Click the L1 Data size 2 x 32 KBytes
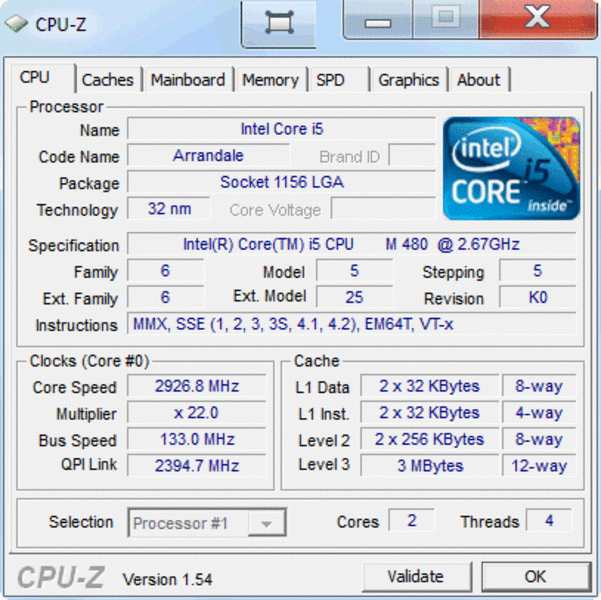The height and width of the screenshot is (600, 601). 430,386
